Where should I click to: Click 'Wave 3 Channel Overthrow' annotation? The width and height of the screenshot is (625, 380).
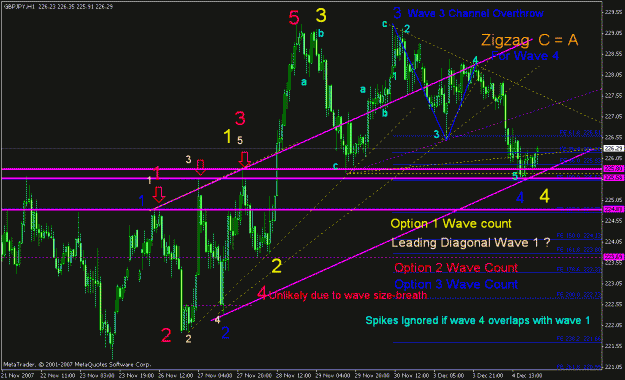(475, 14)
